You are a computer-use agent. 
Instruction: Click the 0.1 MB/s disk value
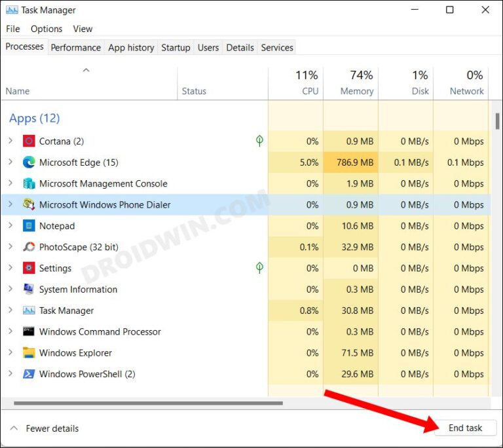[x=411, y=162]
